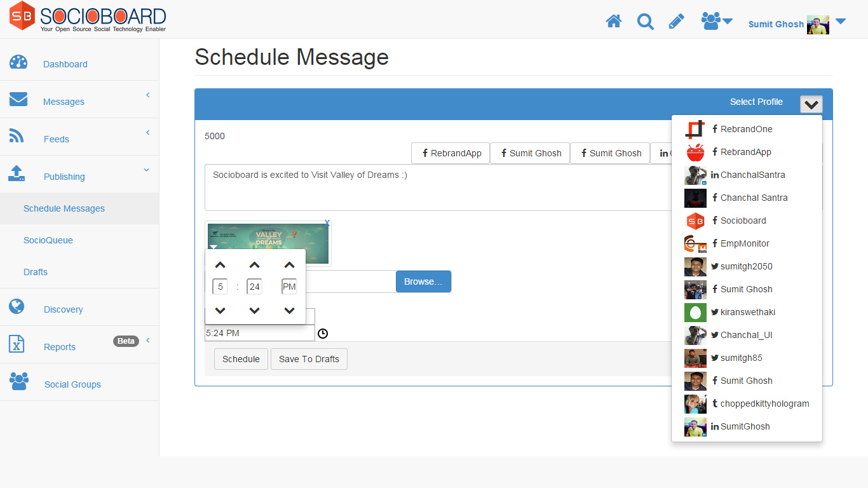Decrease the minutes in time picker
This screenshot has width=868, height=488.
[x=255, y=311]
